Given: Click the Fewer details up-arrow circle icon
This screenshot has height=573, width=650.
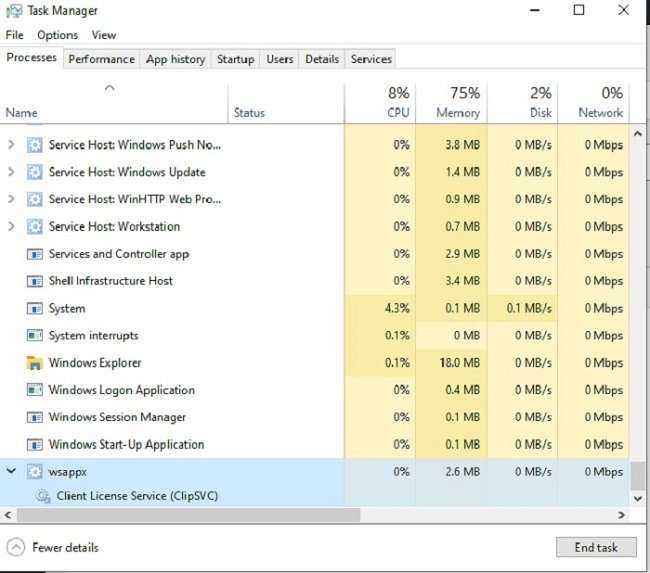Looking at the screenshot, I should (16, 548).
